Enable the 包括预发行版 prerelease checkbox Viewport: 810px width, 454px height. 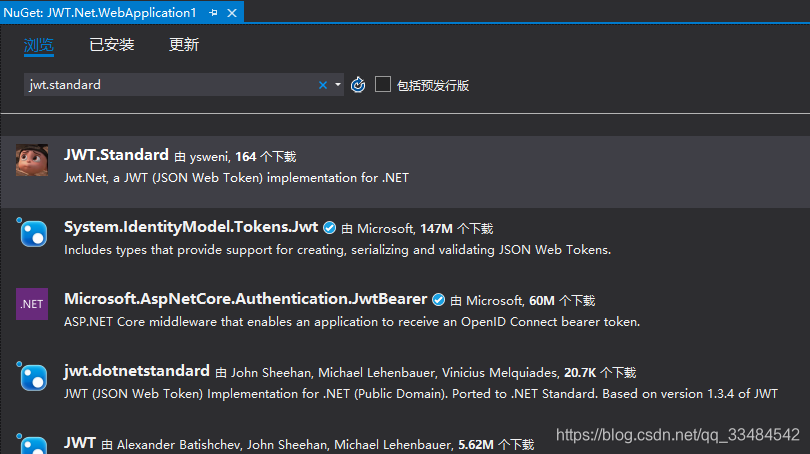383,84
